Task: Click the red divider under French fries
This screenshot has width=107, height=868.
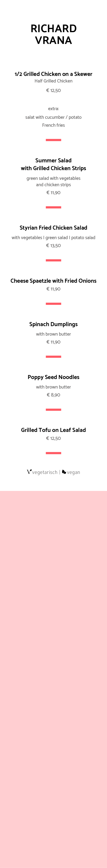Action: [53, 140]
